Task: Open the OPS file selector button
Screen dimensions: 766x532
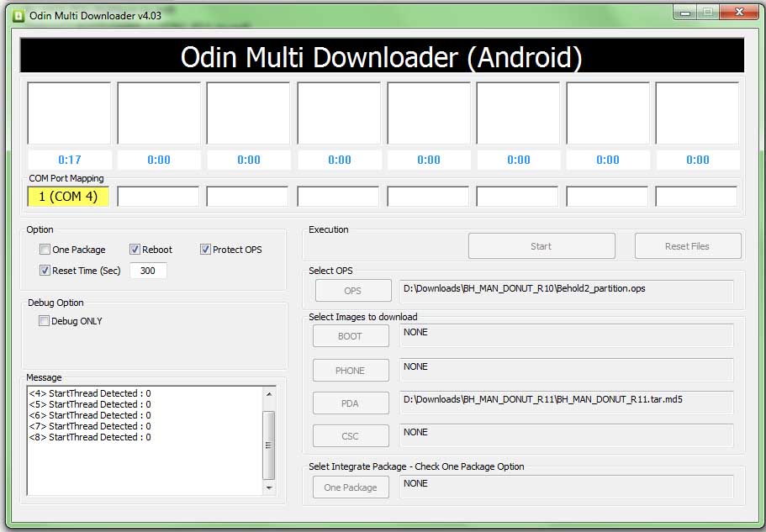Action: [x=352, y=290]
